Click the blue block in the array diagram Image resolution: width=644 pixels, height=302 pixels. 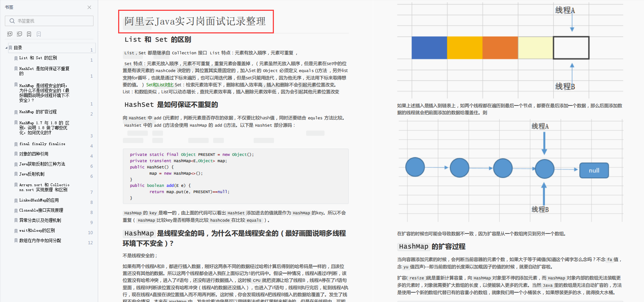(429, 48)
